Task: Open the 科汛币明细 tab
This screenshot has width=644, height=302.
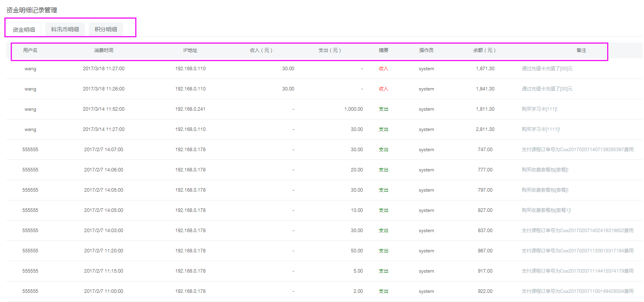Action: point(65,29)
